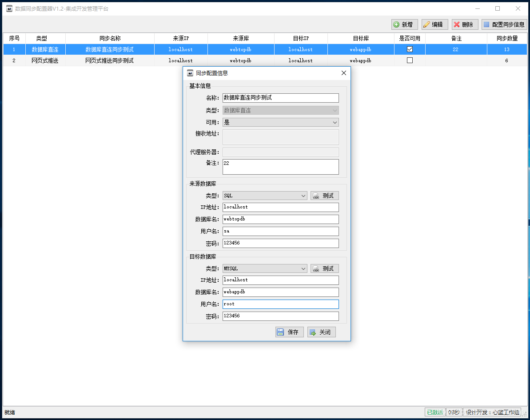The height and width of the screenshot is (420, 530).
Task: Click the 同步数量 column header
Action: pos(507,38)
